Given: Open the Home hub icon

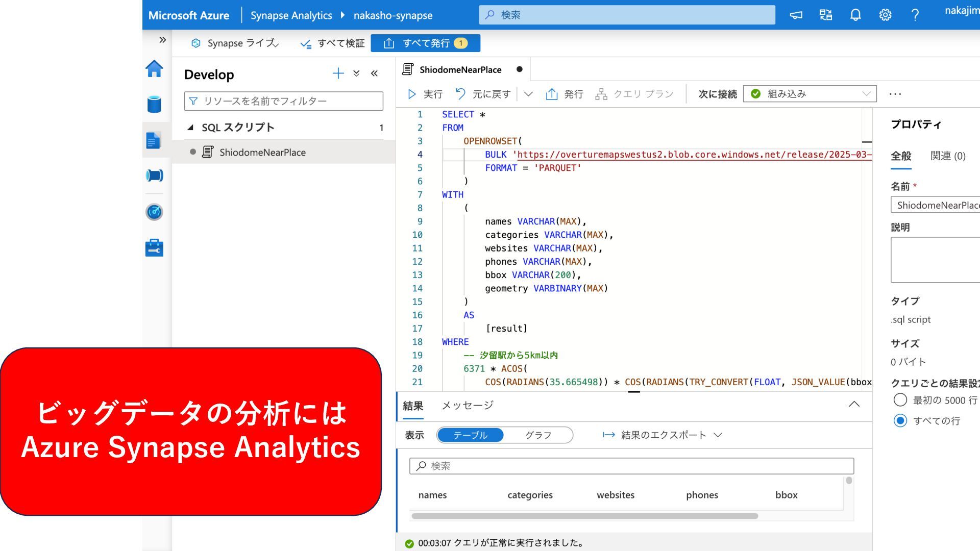Looking at the screenshot, I should [154, 69].
